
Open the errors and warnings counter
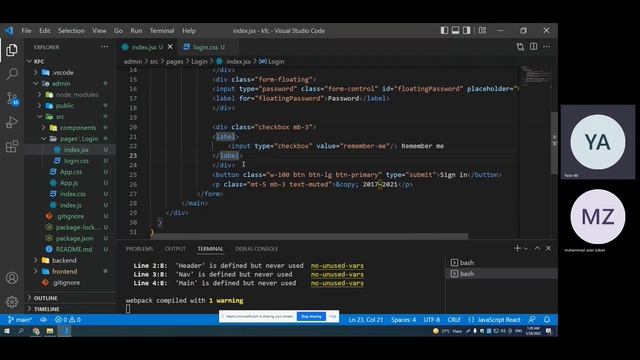point(68,320)
